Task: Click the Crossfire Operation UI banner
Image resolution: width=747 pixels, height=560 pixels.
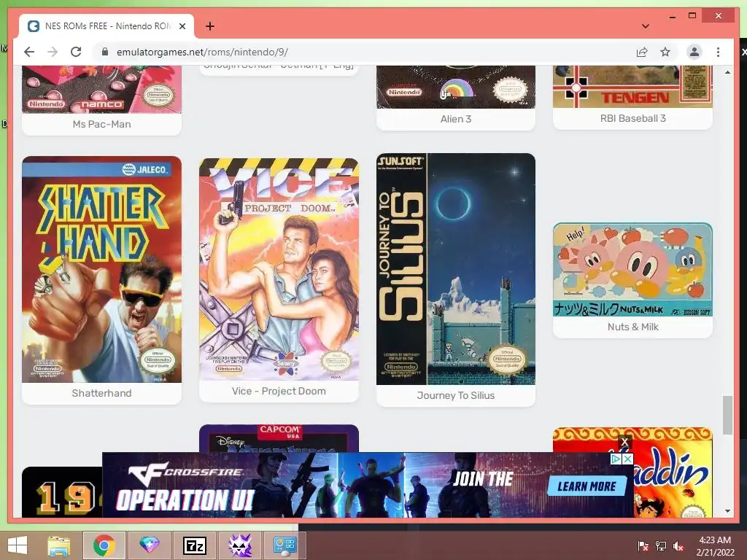Action: tap(368, 485)
